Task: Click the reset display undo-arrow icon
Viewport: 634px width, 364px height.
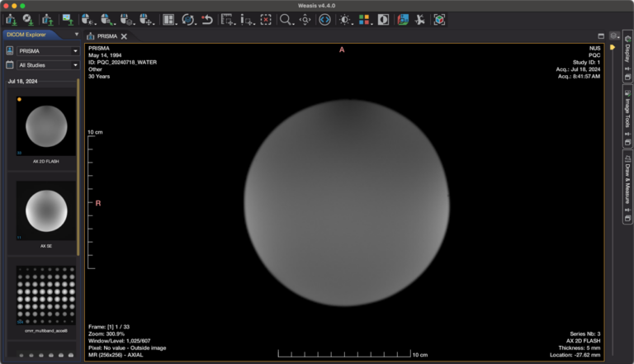Action: coord(207,19)
